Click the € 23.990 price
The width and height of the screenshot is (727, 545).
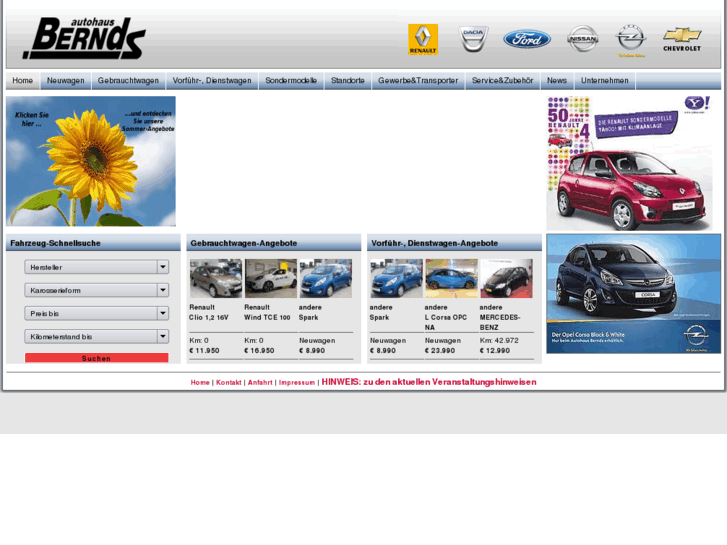[x=440, y=351]
